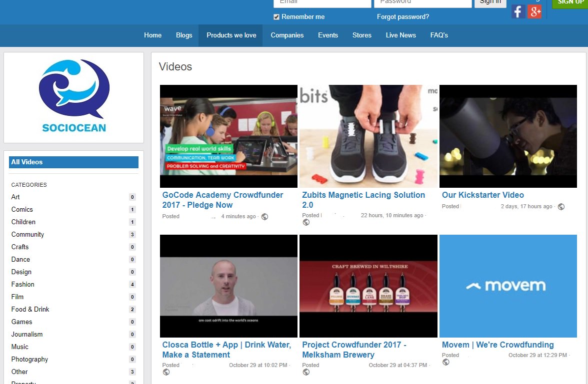Click the Sign in button
Screen dimensions: 588x384
click(x=490, y=3)
